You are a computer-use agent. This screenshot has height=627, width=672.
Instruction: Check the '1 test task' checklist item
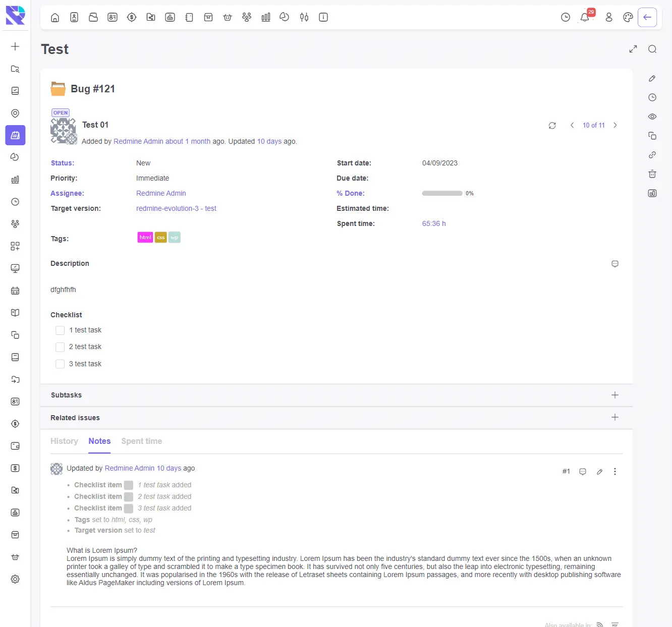[60, 330]
